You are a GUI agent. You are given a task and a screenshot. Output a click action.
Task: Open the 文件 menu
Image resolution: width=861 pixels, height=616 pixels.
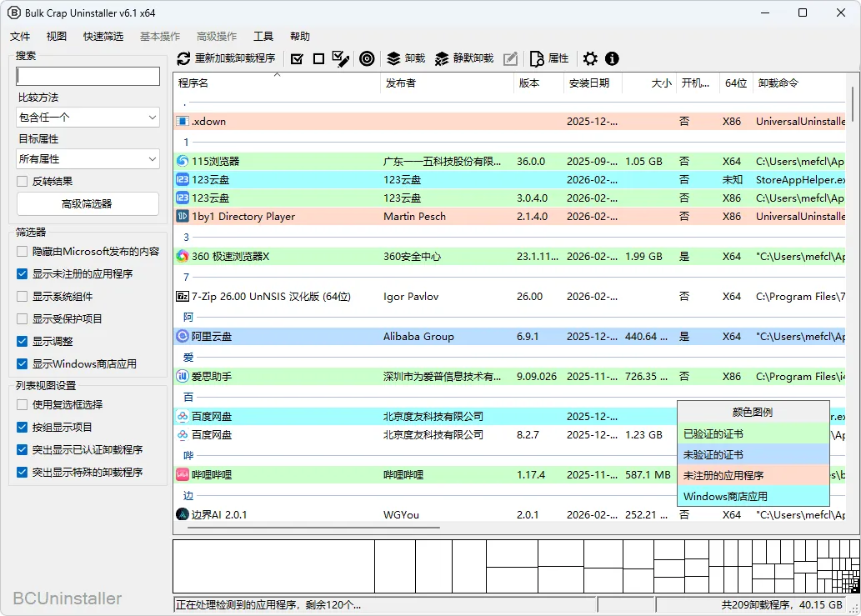point(20,36)
